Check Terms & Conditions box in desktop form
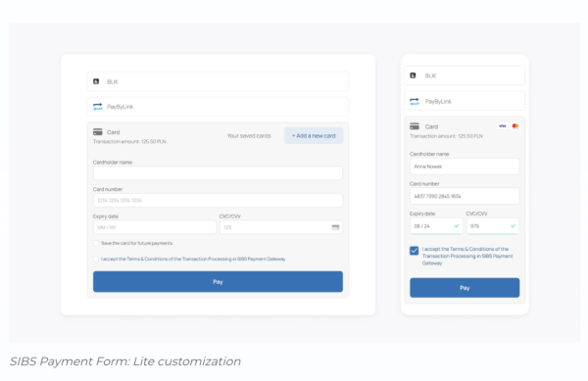Image resolution: width=588 pixels, height=381 pixels. [96, 259]
